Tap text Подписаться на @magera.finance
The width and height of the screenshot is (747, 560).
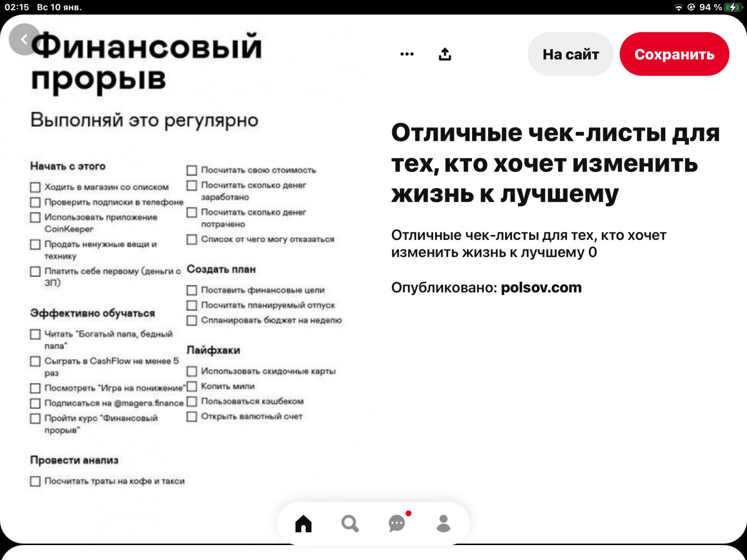point(114,403)
